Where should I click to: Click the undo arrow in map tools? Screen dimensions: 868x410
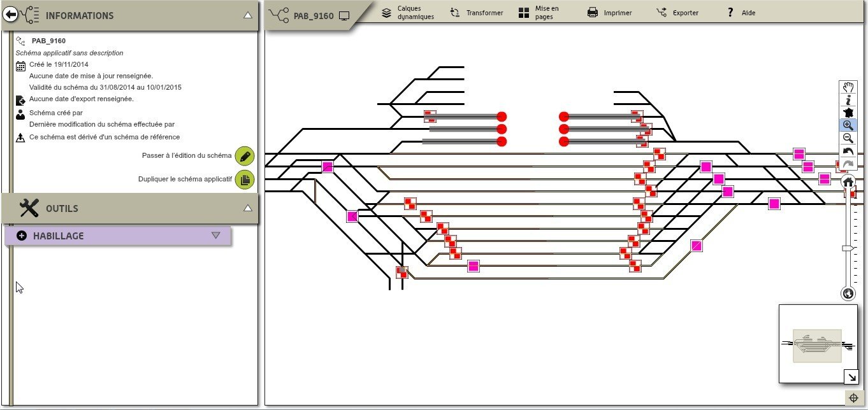848,151
